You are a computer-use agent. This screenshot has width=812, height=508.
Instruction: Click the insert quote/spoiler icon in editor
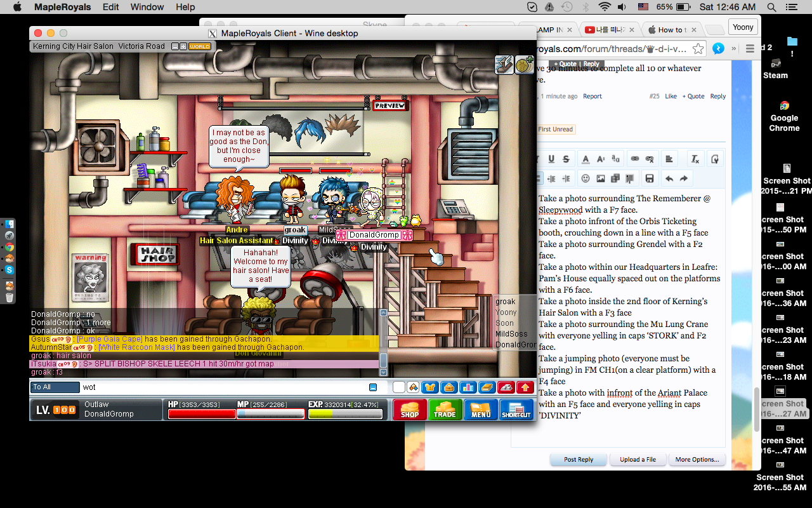[x=631, y=178]
